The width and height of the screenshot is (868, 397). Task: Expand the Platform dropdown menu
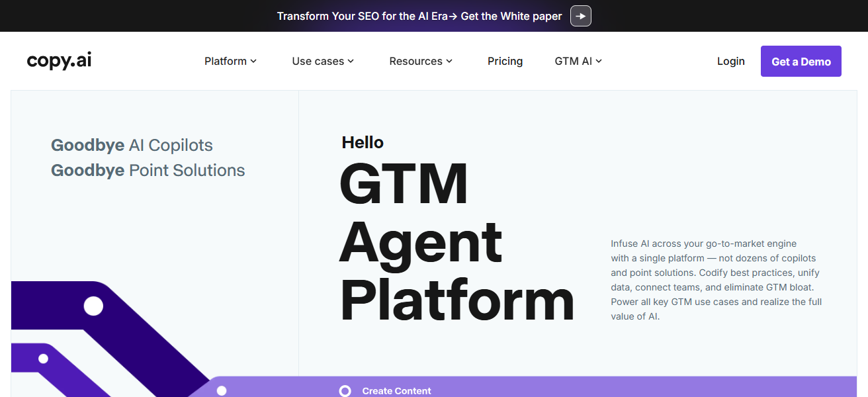click(230, 61)
